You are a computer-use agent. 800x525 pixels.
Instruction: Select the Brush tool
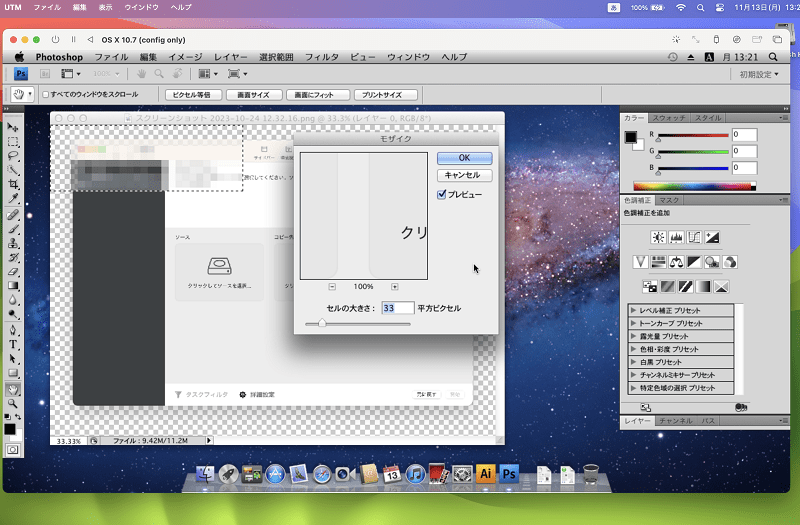(x=13, y=229)
